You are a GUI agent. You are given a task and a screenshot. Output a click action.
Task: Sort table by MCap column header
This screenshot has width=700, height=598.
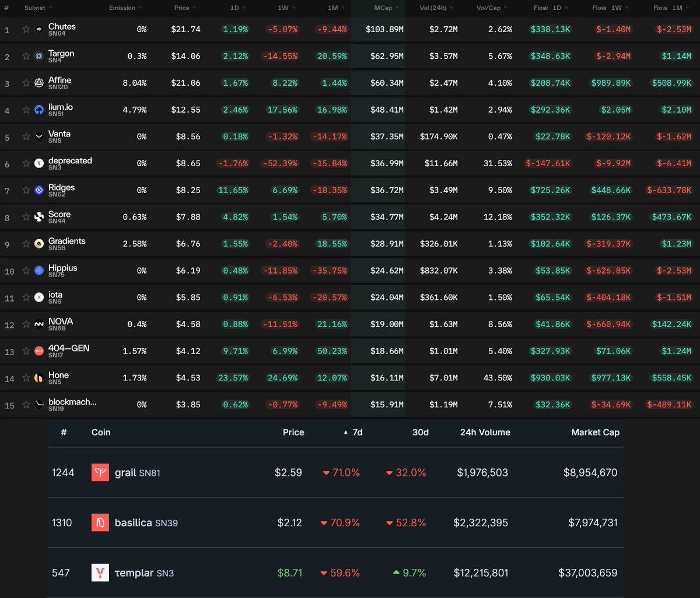tap(383, 8)
